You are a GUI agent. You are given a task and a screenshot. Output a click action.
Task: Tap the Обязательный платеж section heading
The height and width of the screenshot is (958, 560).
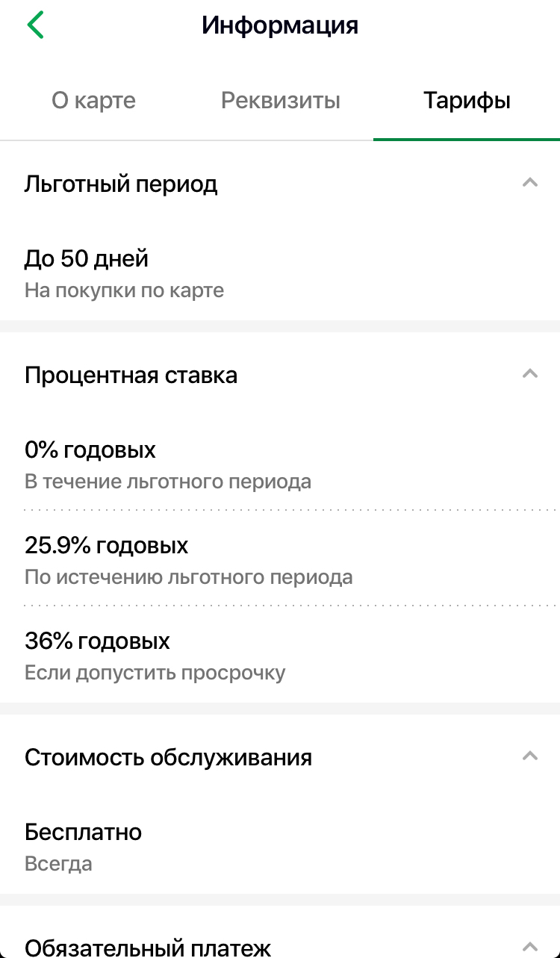pos(148,947)
